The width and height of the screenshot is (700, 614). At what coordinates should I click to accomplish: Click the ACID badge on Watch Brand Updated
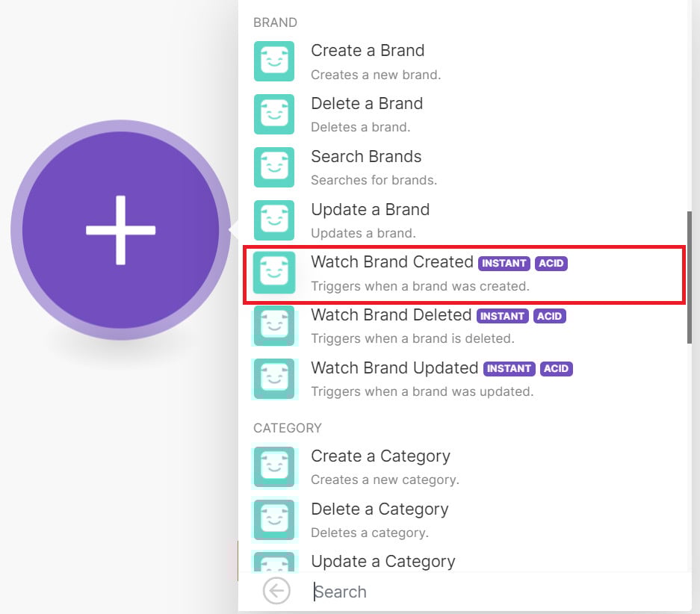pyautogui.click(x=557, y=368)
